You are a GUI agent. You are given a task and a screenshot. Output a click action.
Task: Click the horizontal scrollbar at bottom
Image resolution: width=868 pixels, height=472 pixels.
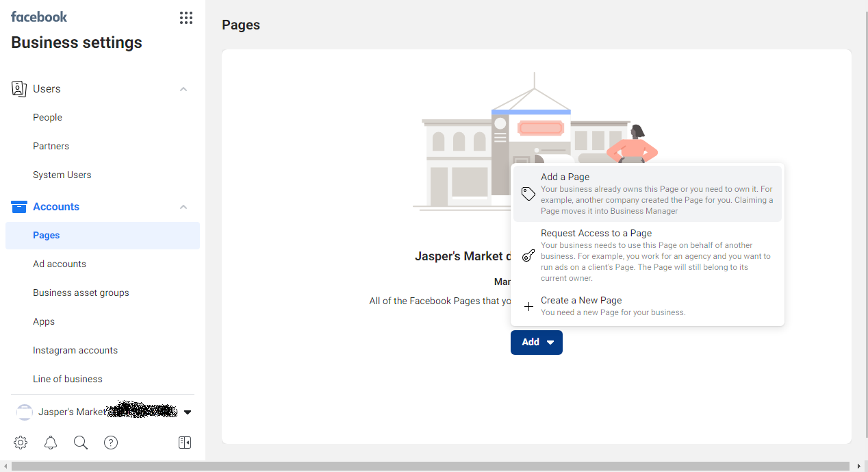pos(431,467)
